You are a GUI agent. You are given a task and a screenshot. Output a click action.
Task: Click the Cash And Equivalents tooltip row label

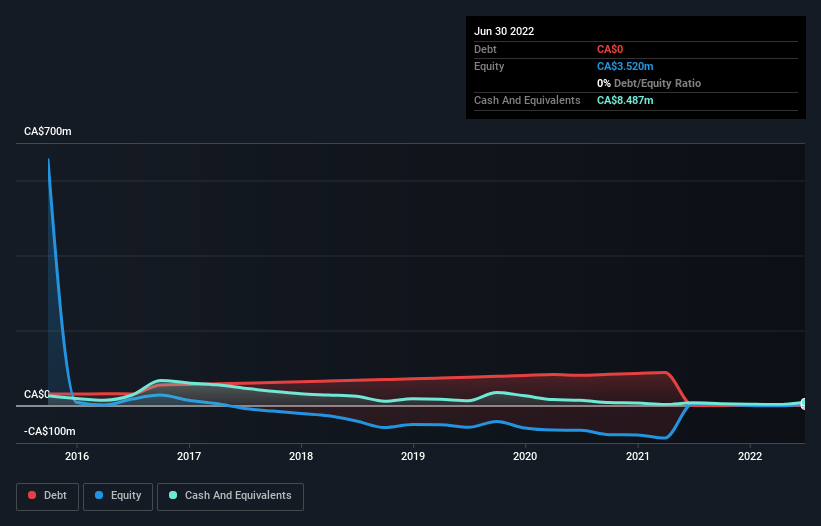527,100
